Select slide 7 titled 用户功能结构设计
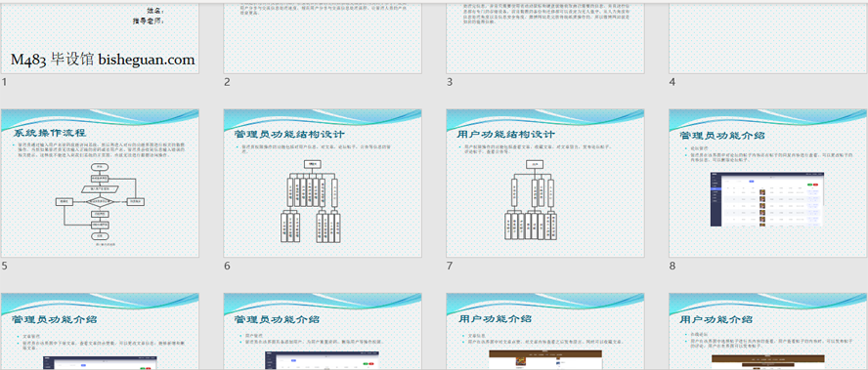This screenshot has height=370, width=868. pos(545,184)
